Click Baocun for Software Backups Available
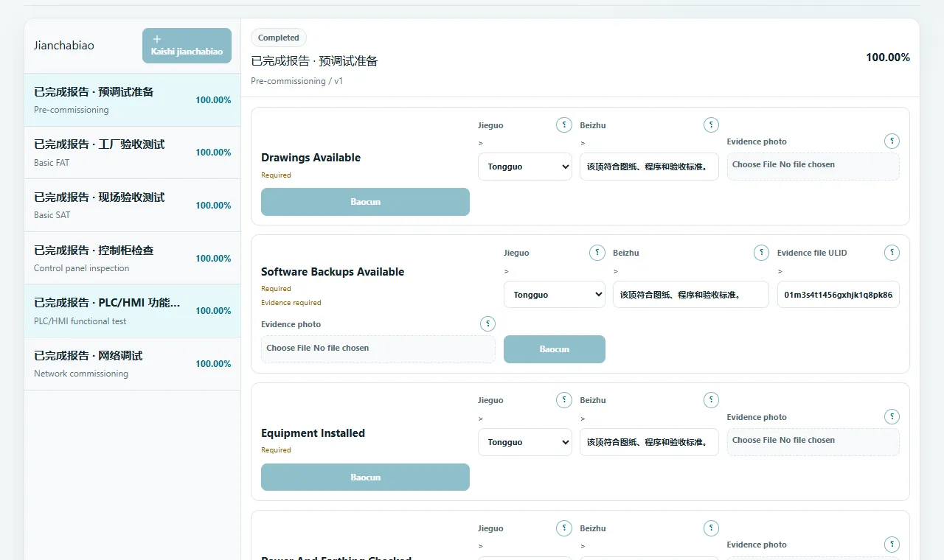 click(x=555, y=349)
